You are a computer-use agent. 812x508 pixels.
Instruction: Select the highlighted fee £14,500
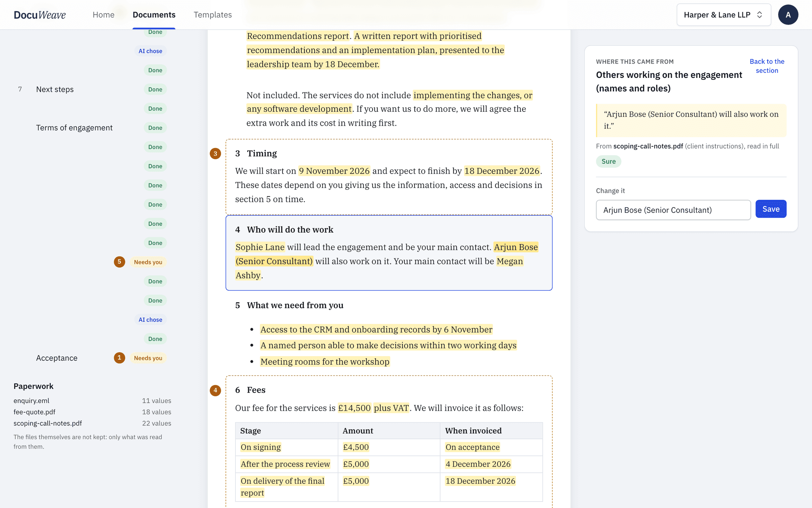[x=354, y=408]
